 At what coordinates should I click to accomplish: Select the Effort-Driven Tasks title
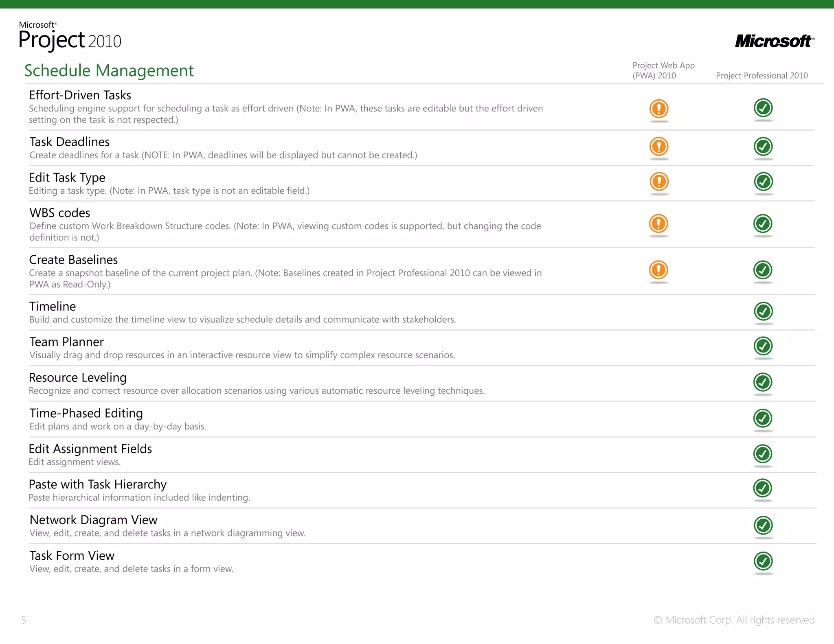click(x=80, y=95)
